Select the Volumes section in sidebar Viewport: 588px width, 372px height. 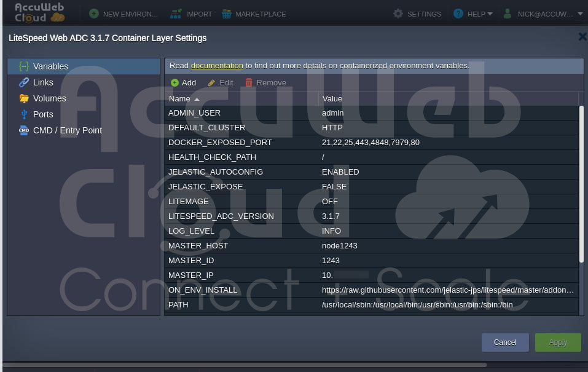49,98
